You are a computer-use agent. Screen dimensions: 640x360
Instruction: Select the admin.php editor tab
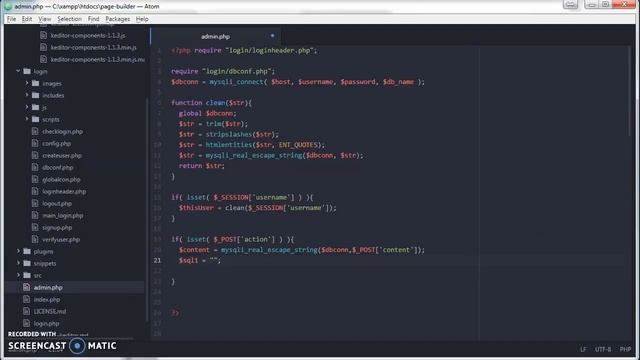tap(216, 36)
